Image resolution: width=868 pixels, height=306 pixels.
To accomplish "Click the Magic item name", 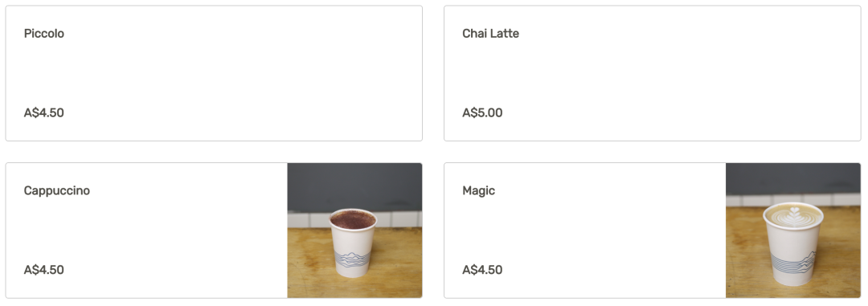I will (x=478, y=190).
